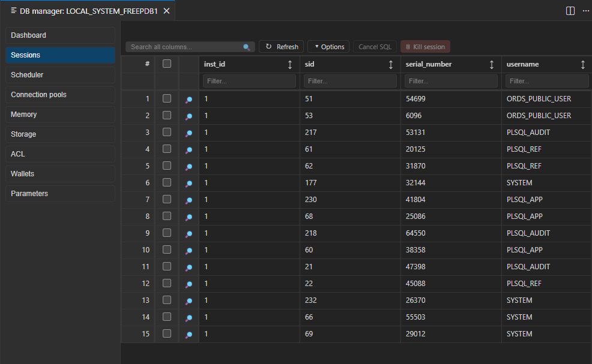Select the Sessions section
This screenshot has width=592, height=364.
coord(61,55)
